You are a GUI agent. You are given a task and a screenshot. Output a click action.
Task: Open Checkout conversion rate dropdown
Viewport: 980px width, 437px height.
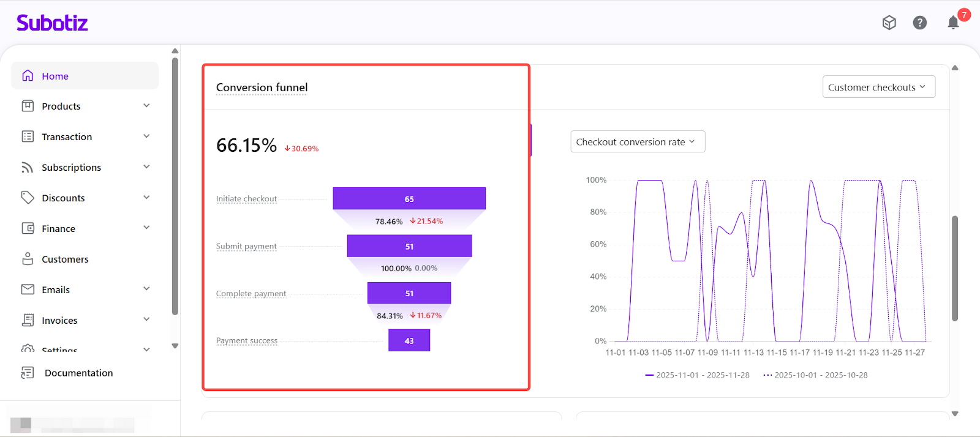(637, 141)
